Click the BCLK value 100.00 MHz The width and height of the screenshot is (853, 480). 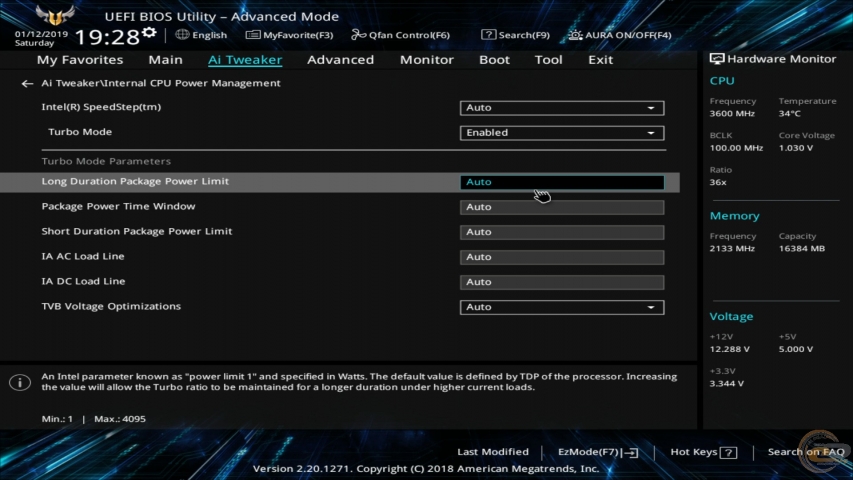click(x=736, y=148)
